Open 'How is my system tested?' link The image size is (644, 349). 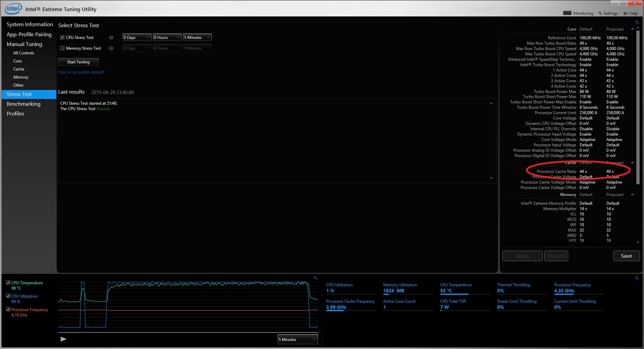point(81,72)
